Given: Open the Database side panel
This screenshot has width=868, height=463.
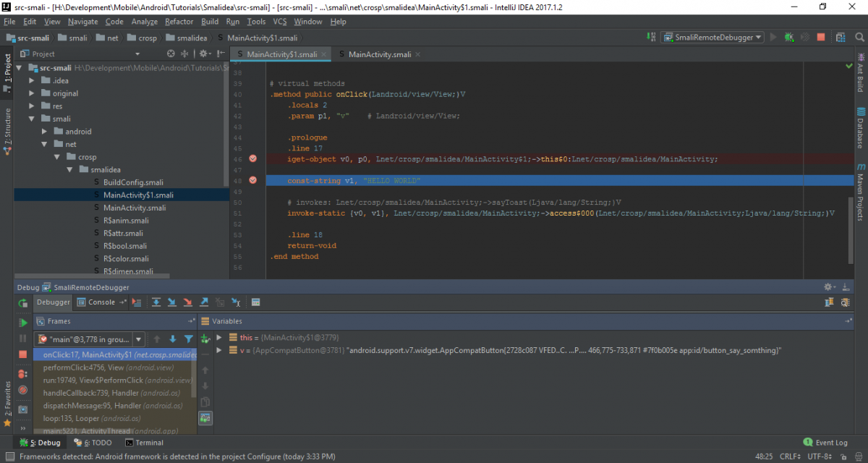Looking at the screenshot, I should click(861, 127).
